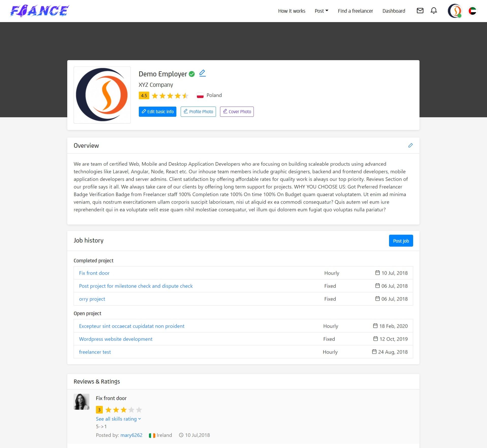Click the green verified badge icon
The width and height of the screenshot is (487, 448).
click(x=192, y=74)
